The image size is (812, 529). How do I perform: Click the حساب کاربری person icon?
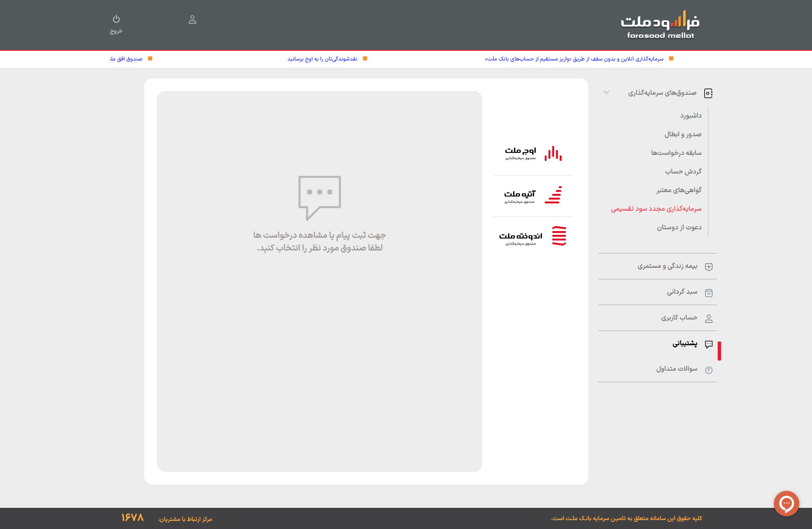tap(709, 319)
